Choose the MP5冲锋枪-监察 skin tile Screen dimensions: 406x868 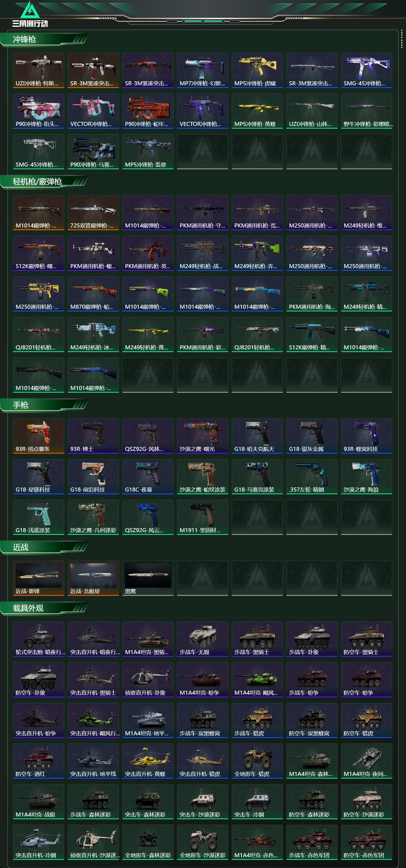point(148,152)
